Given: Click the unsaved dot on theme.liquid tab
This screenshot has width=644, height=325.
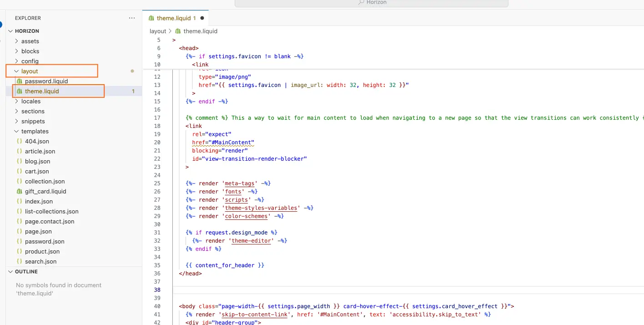Looking at the screenshot, I should (x=202, y=18).
